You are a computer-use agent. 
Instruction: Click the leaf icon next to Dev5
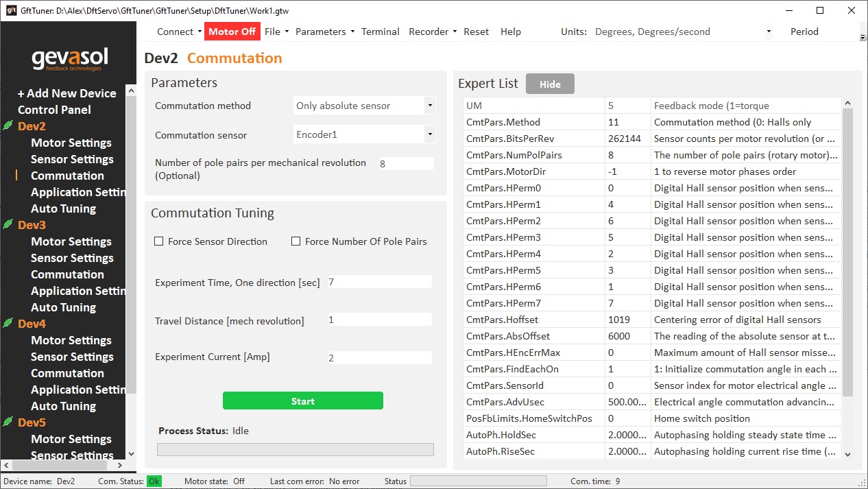click(8, 422)
